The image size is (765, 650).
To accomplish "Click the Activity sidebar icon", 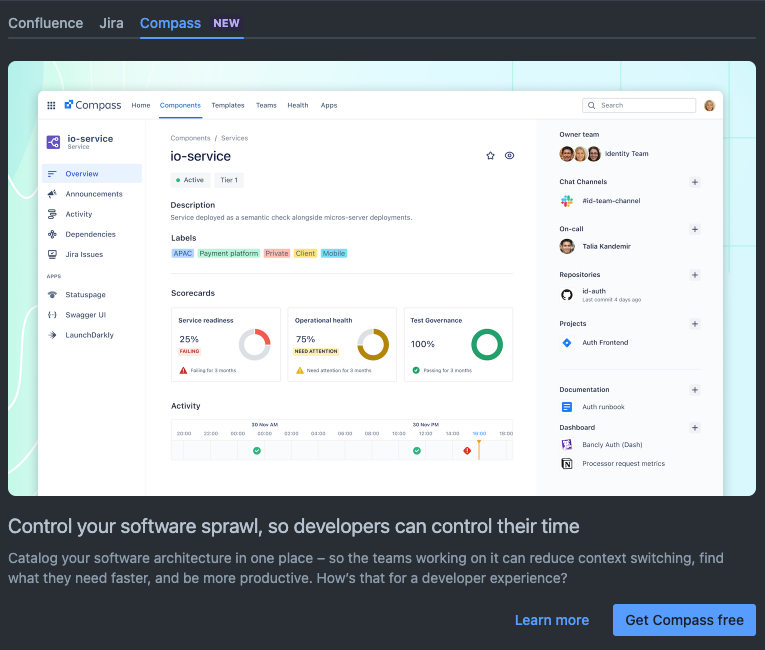I will 52,214.
